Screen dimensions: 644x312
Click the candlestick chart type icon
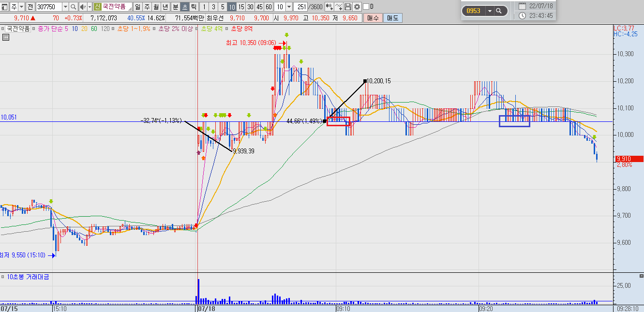click(329, 7)
